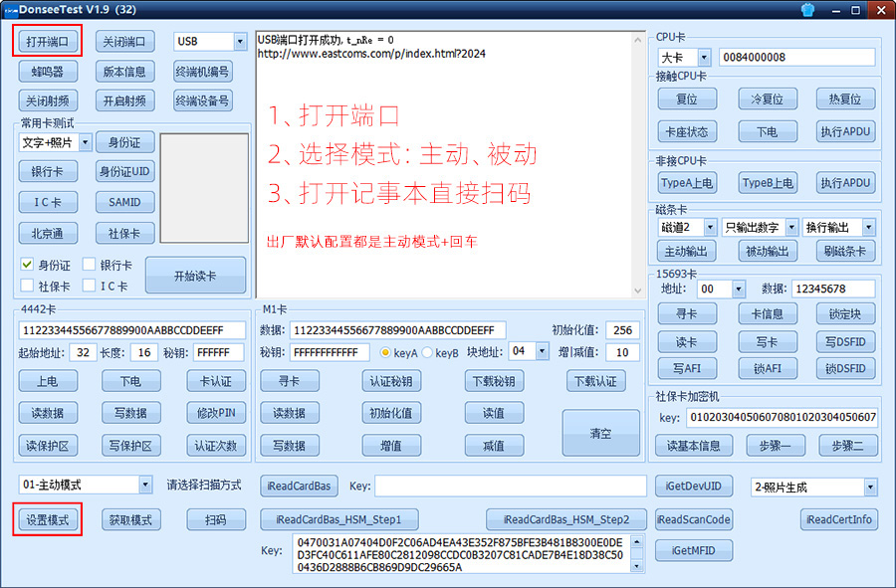Image resolution: width=896 pixels, height=588 pixels.
Task: Tick the 社保卡 checkbox
Action: [28, 287]
